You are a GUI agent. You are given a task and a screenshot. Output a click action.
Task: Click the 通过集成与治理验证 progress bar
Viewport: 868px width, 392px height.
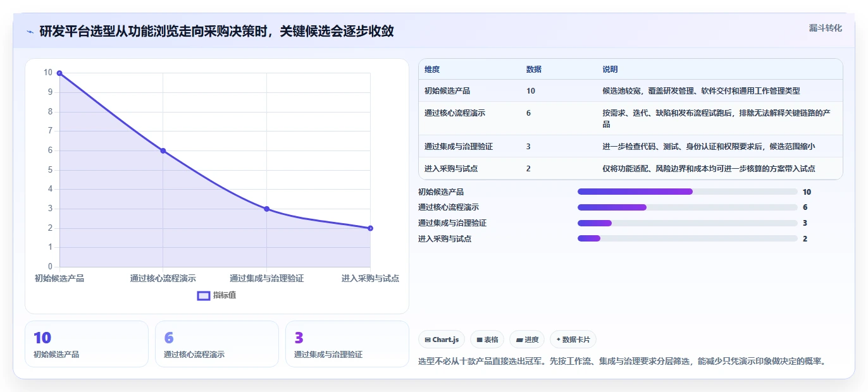tap(688, 223)
